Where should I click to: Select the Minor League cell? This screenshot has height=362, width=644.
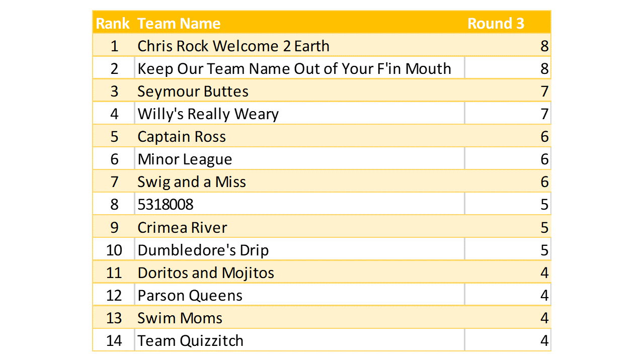pos(185,159)
